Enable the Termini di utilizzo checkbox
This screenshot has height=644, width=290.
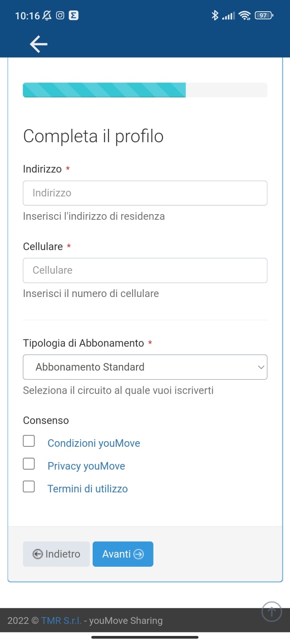[x=29, y=487]
